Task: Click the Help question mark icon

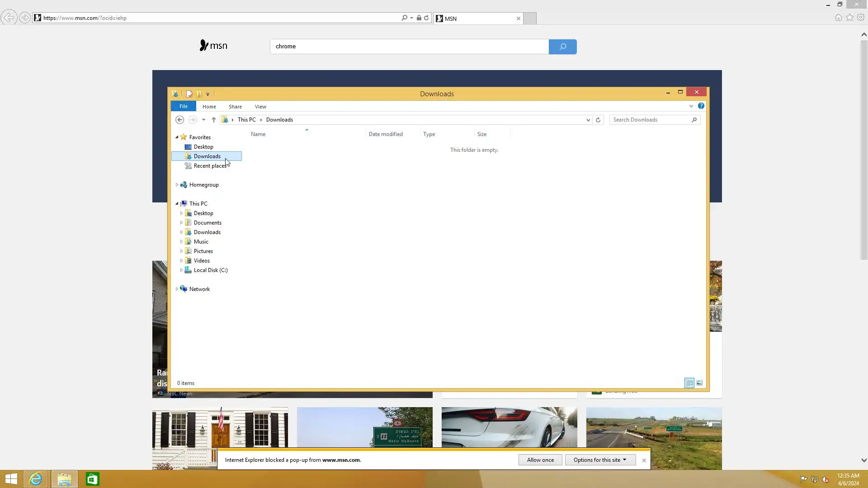Action: [701, 106]
